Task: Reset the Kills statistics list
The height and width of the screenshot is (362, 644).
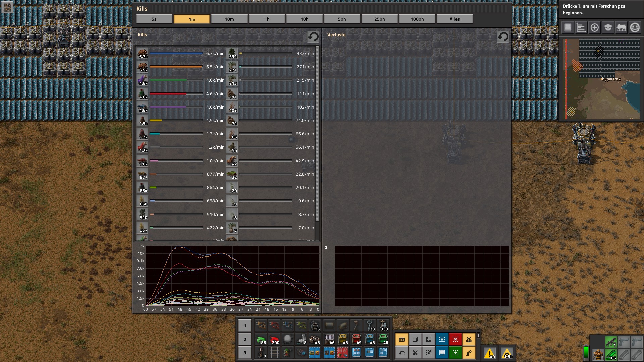Action: 313,36
